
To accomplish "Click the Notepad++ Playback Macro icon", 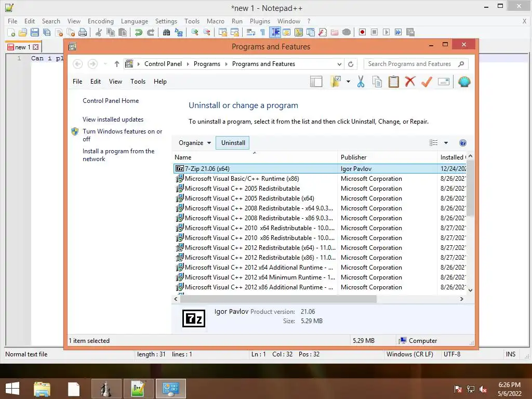I will pyautogui.click(x=386, y=32).
